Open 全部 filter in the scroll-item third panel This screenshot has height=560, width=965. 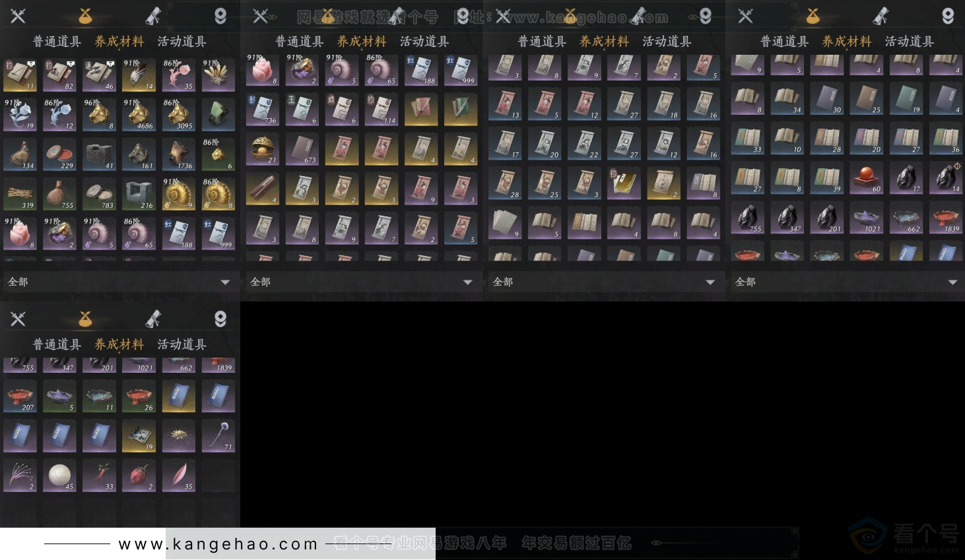[x=604, y=282]
